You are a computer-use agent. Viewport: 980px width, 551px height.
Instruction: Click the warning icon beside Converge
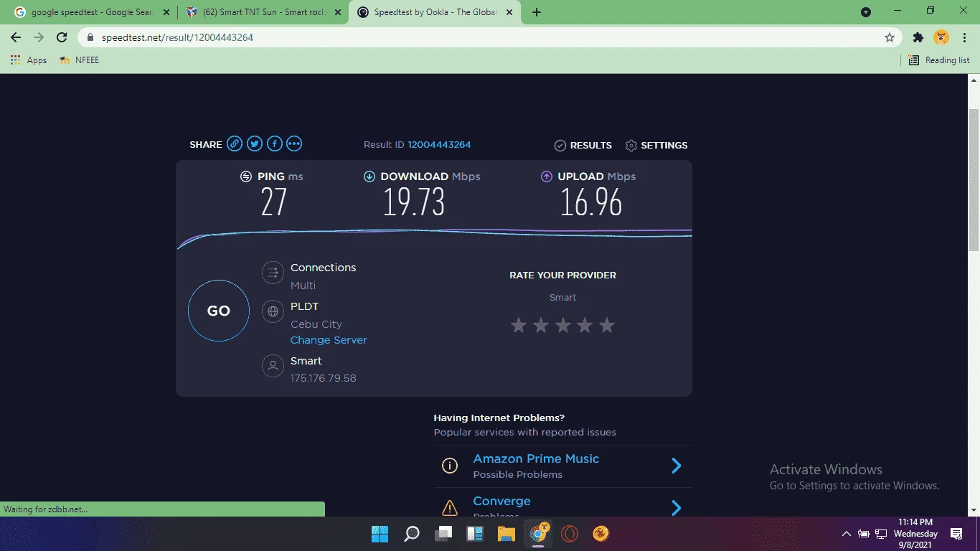point(450,509)
